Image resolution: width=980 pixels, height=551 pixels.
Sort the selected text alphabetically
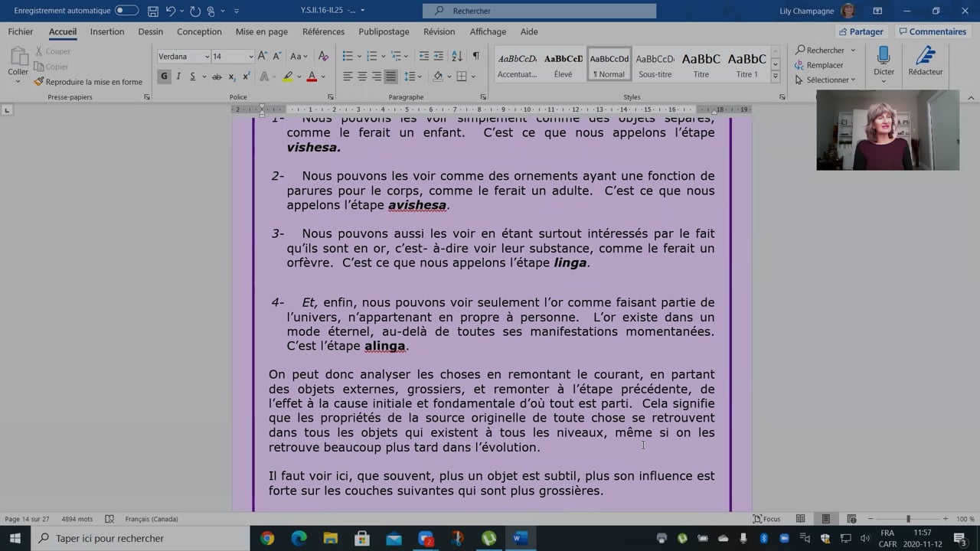point(457,56)
